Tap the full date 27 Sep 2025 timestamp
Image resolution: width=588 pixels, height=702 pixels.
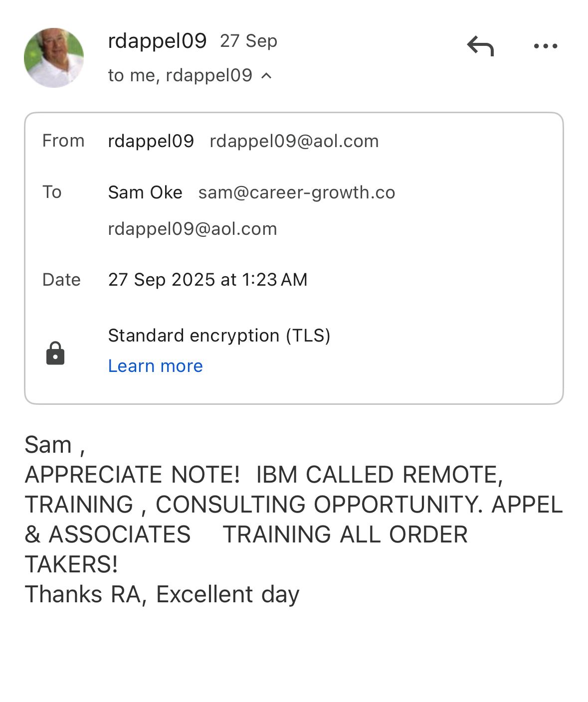207,280
